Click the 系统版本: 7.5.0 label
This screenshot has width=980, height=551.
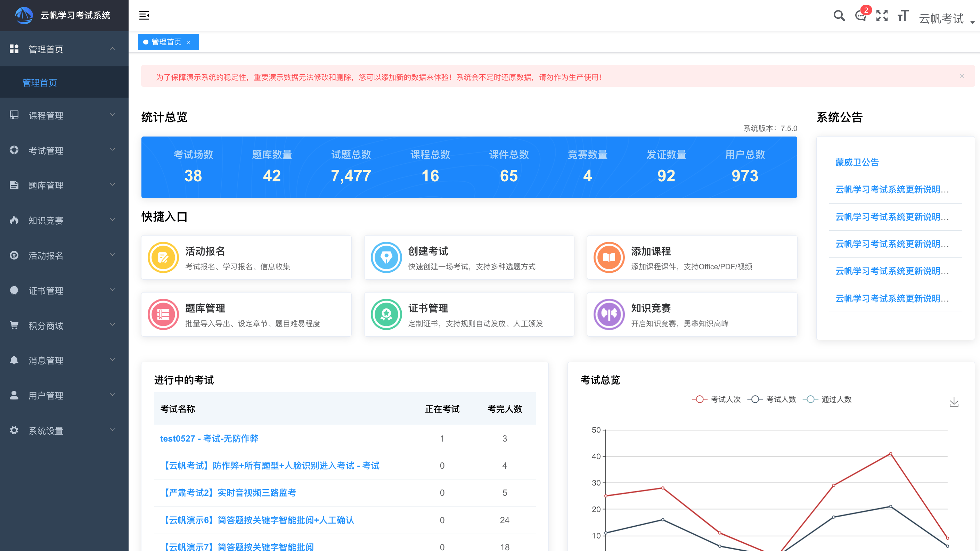[770, 128]
